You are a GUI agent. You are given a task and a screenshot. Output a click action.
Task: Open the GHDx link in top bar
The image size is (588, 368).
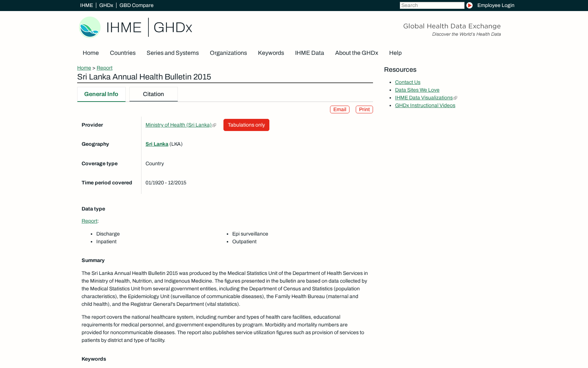(x=106, y=5)
